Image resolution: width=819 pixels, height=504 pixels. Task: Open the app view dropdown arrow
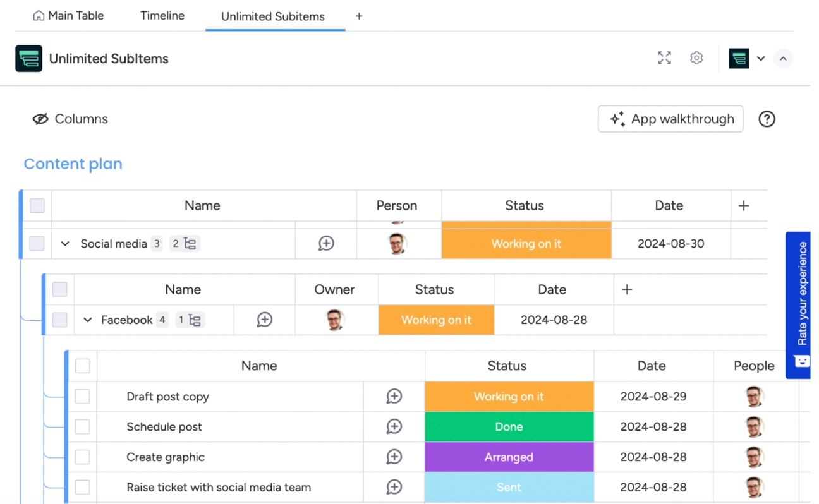click(x=761, y=57)
